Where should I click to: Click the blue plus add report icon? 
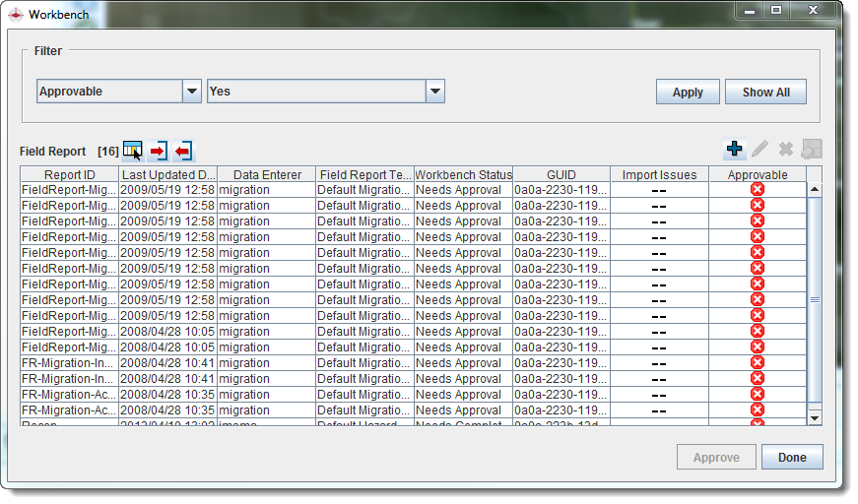735,150
